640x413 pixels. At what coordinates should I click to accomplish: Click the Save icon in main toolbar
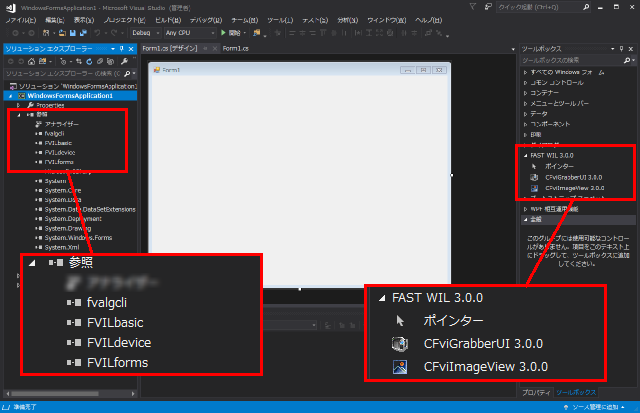point(73,33)
